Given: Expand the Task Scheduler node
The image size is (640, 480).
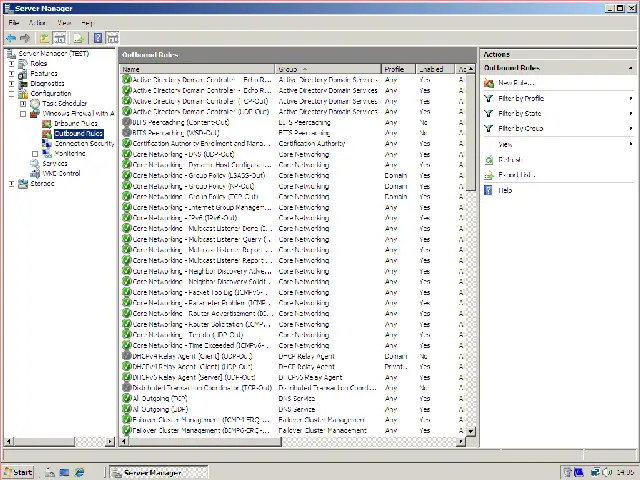Looking at the screenshot, I should [23, 104].
